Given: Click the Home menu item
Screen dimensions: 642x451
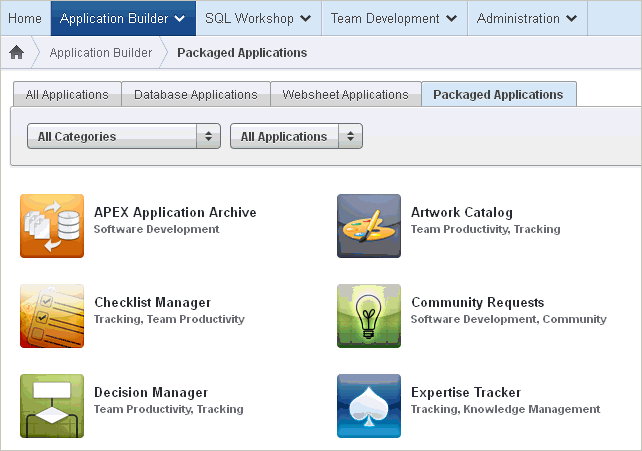Looking at the screenshot, I should pos(25,18).
